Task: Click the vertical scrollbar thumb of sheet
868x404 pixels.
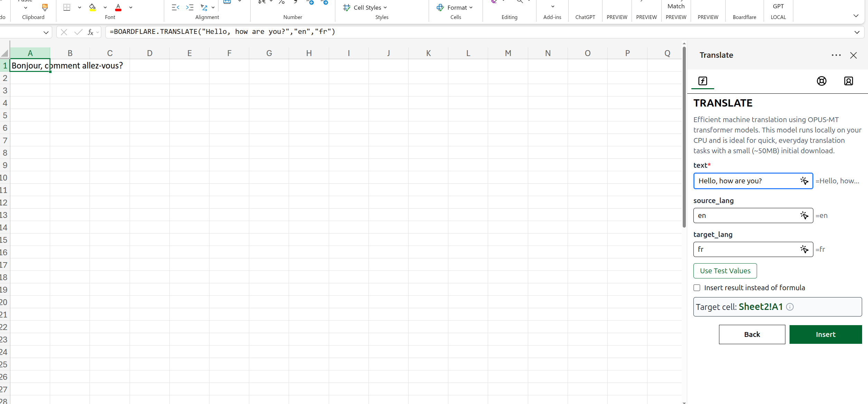Action: pyautogui.click(x=684, y=137)
